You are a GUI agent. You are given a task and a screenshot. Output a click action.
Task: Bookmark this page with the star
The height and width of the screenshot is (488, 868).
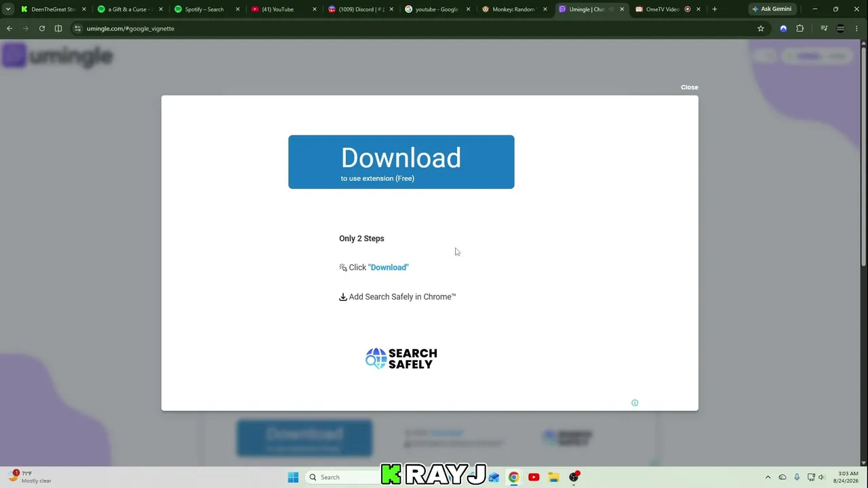[761, 28]
